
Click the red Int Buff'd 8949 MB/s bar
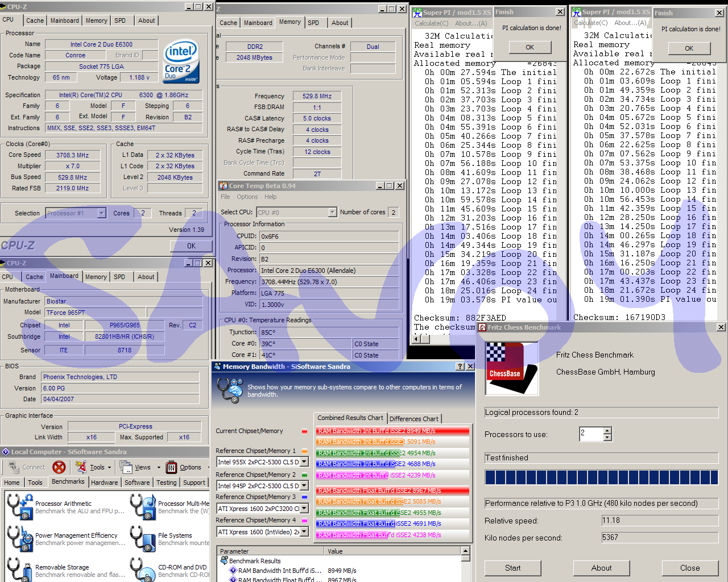coord(393,431)
